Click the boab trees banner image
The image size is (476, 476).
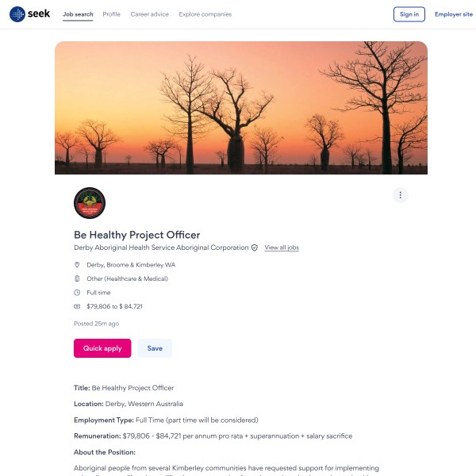pyautogui.click(x=241, y=108)
